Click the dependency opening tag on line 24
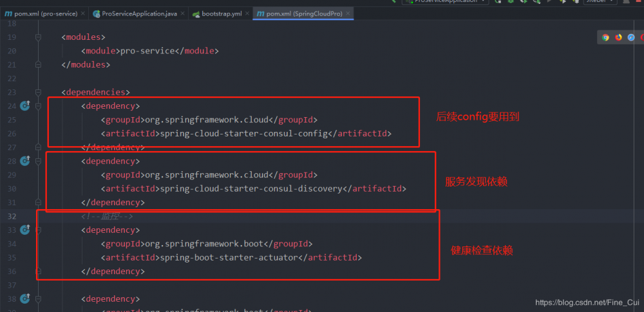644x312 pixels. point(111,106)
